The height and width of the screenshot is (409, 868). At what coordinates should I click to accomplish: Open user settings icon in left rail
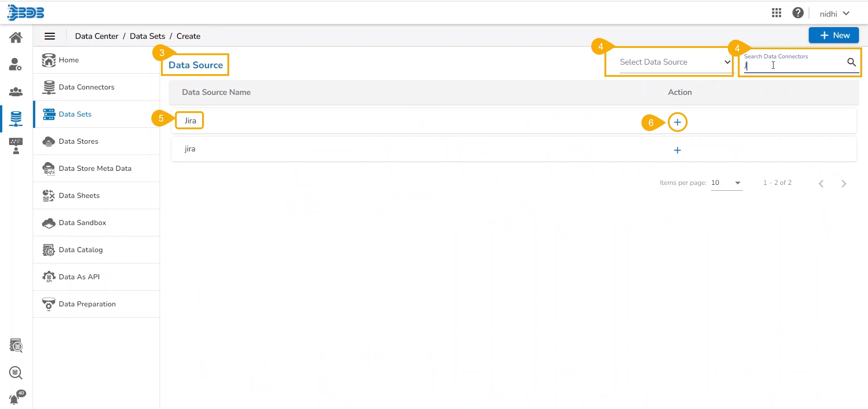coord(16,65)
